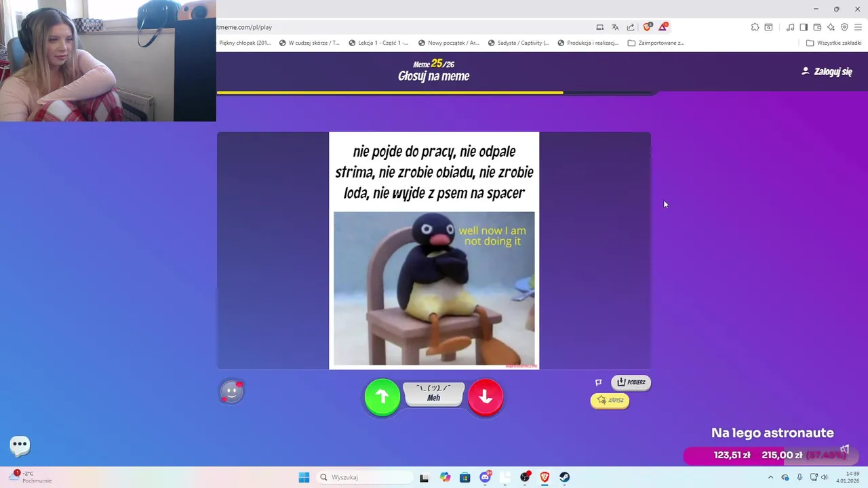Open OBS Studio from the taskbar

pyautogui.click(x=525, y=477)
